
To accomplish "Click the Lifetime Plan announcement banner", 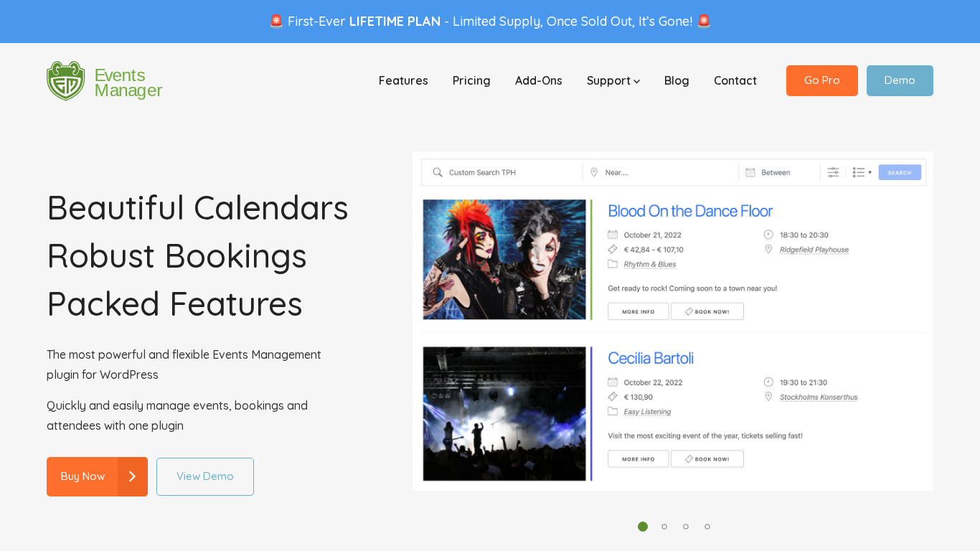I will coord(490,22).
